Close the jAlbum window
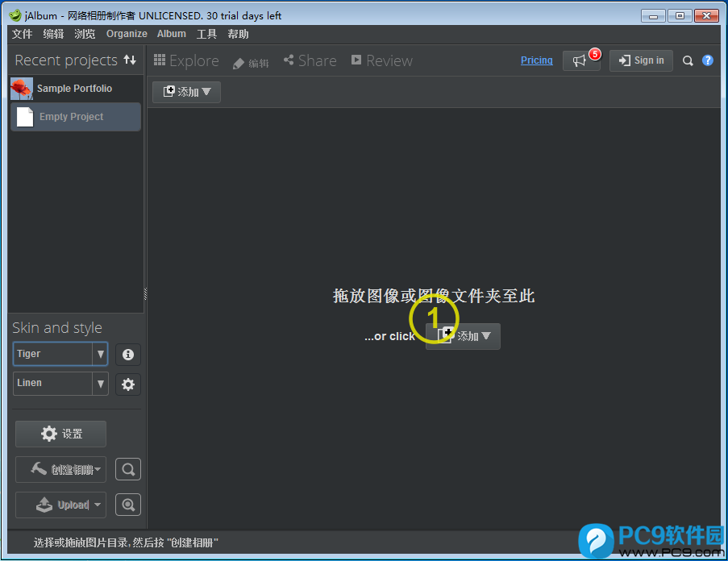Image resolution: width=728 pixels, height=561 pixels. [707, 16]
